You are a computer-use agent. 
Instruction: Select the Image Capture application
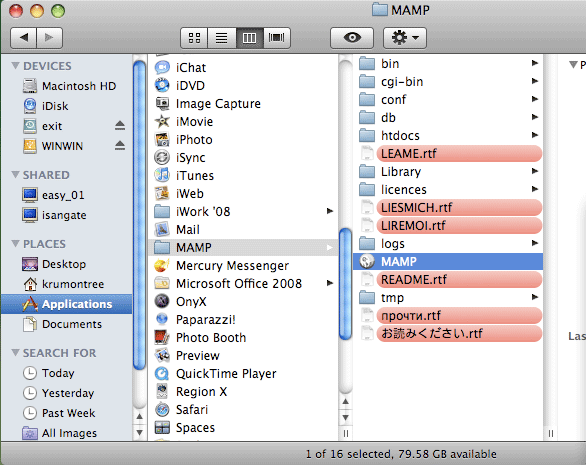coord(243,103)
